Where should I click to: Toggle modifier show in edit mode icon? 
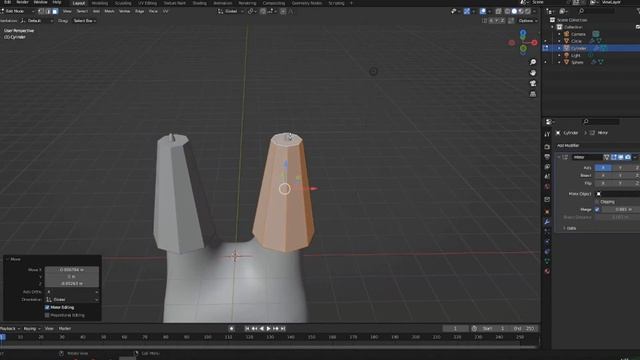(x=613, y=157)
